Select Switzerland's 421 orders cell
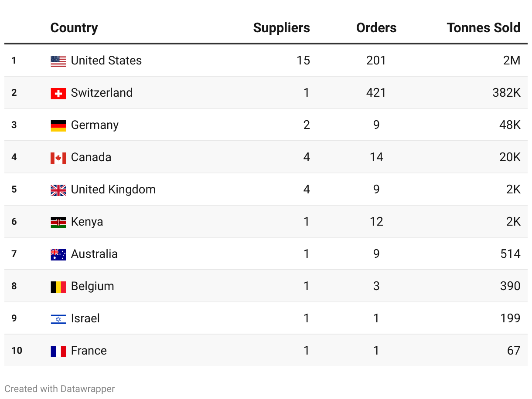The height and width of the screenshot is (399, 532). tap(376, 93)
